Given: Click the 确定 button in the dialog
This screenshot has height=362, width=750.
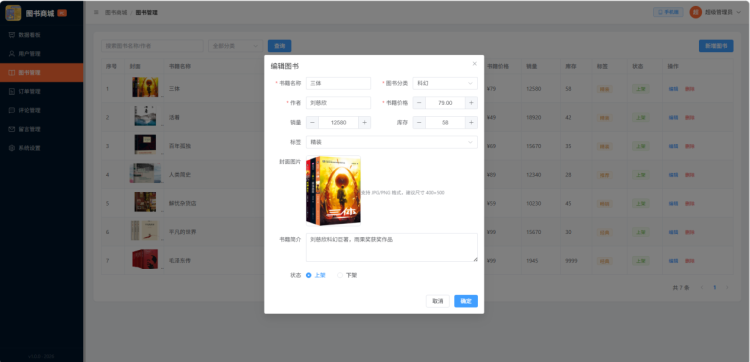Looking at the screenshot, I should point(466,301).
